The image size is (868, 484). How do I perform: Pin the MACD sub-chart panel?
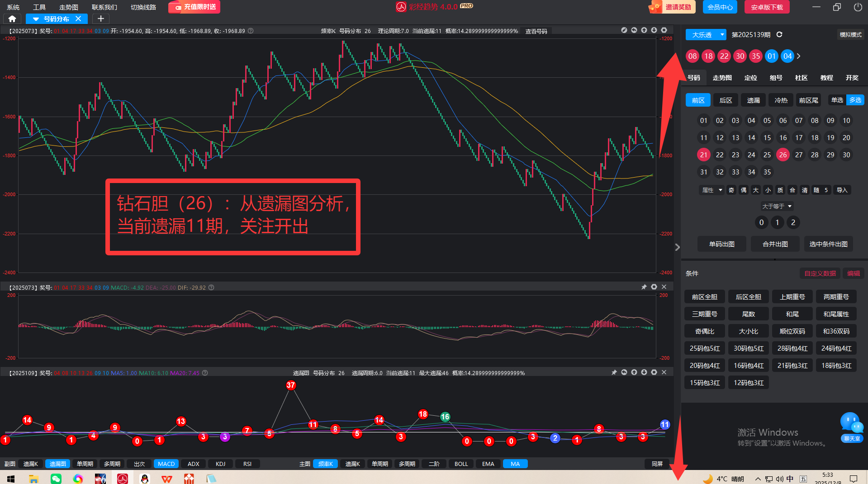[x=644, y=287]
